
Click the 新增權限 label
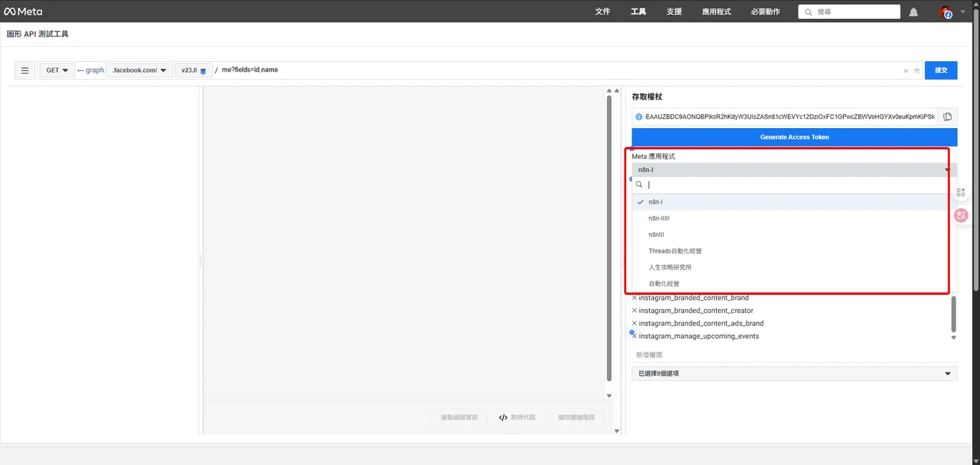[649, 355]
